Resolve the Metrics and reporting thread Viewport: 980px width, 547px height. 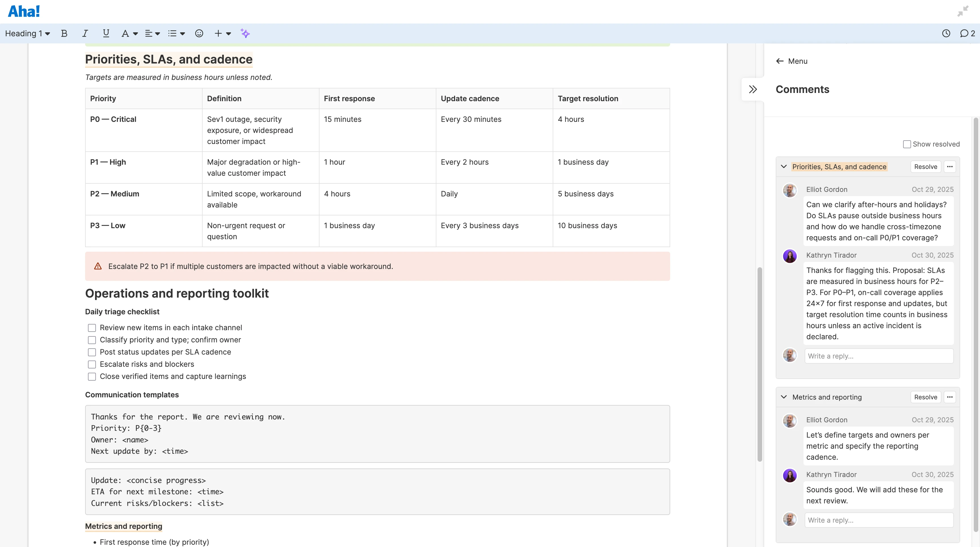[x=925, y=397]
